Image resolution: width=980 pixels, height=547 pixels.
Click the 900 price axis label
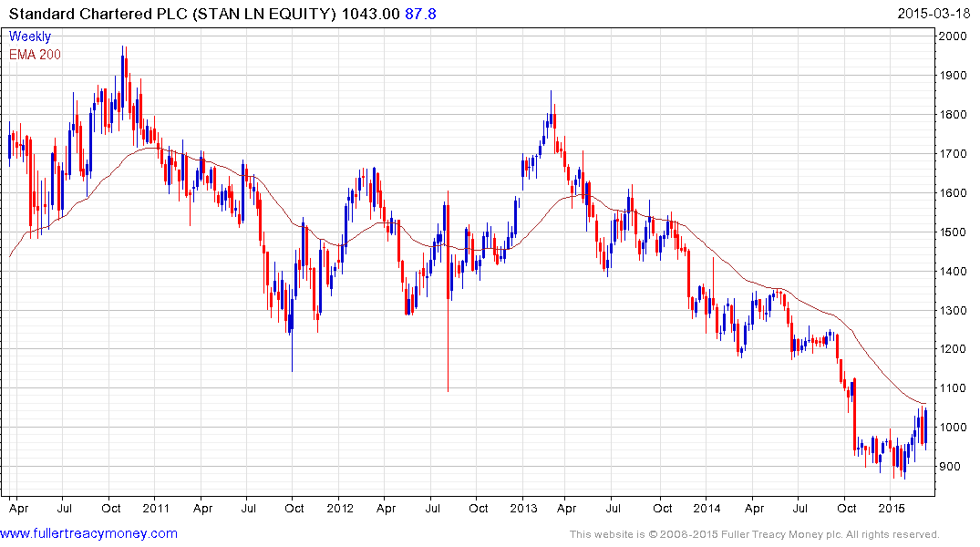(x=949, y=467)
